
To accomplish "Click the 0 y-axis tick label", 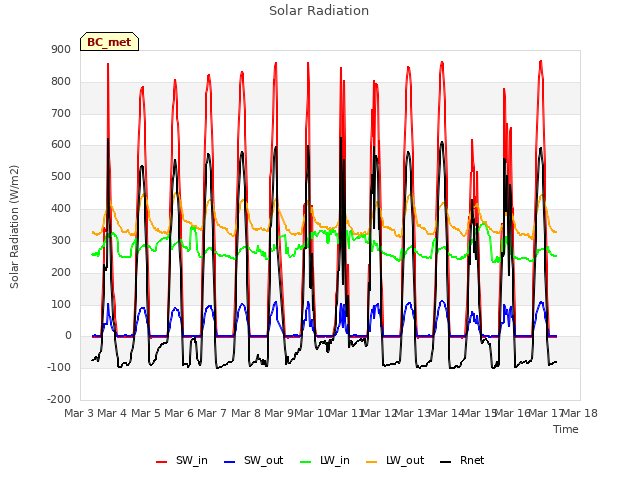I will pyautogui.click(x=68, y=336).
